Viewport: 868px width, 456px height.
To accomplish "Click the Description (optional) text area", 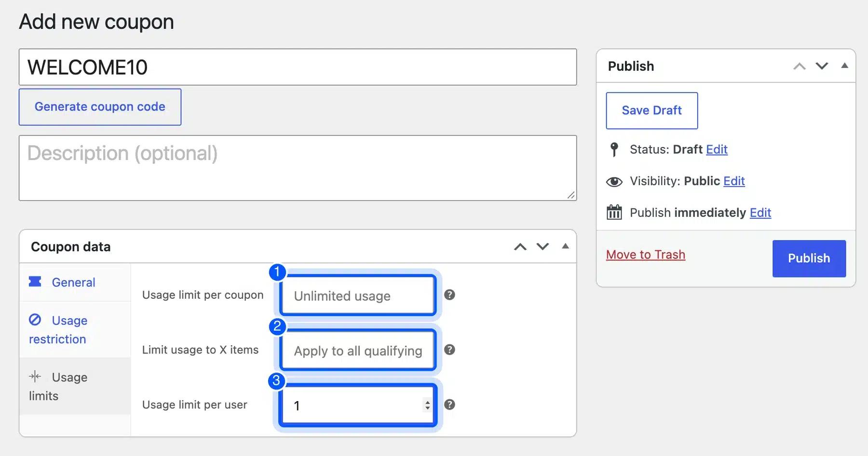I will point(298,168).
